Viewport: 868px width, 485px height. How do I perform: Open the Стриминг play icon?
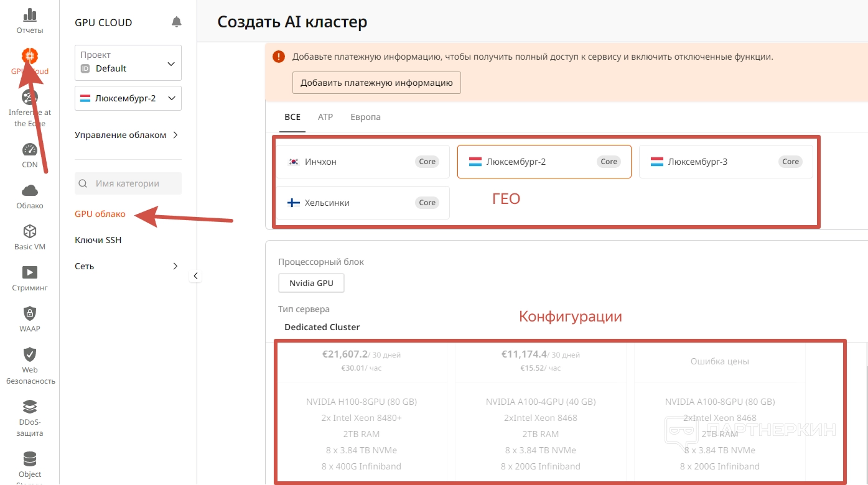coord(29,272)
